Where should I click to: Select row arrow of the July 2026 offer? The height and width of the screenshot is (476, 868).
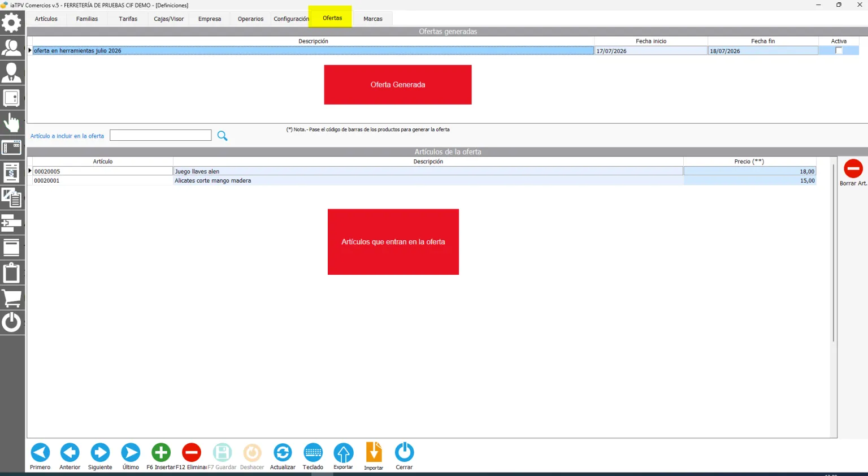(30, 50)
